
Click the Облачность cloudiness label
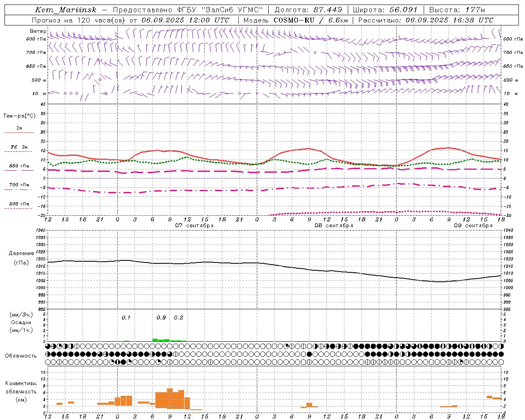pos(21,356)
